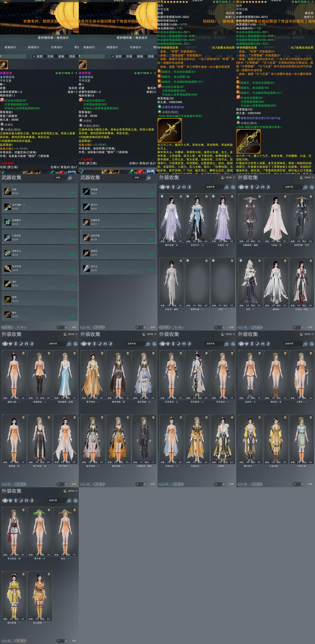Viewport: 315px width, 644px height.
Task: Switch to 秘境统计 tab in 伏魔悲音 panel
Action: click(34, 47)
